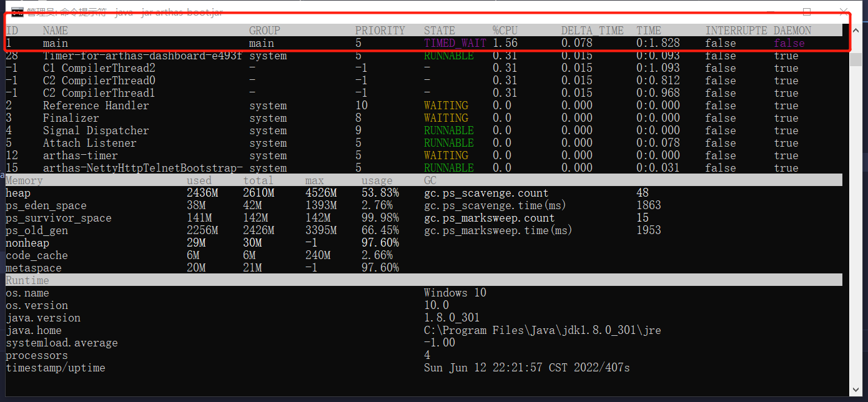Click the command prompt window icon
This screenshot has height=402, width=868.
[17, 12]
